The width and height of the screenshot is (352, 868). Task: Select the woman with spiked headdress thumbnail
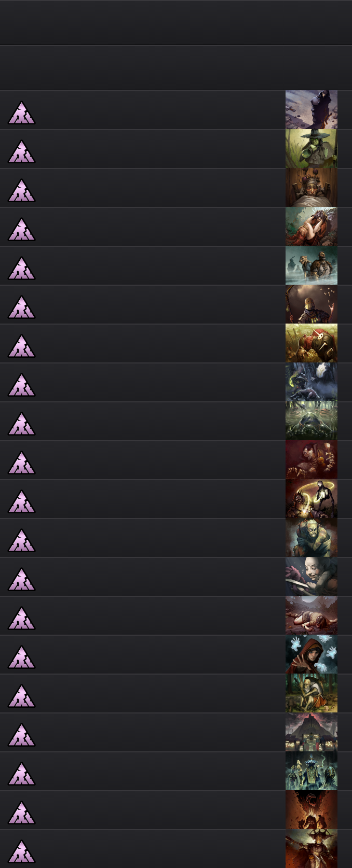point(312,227)
